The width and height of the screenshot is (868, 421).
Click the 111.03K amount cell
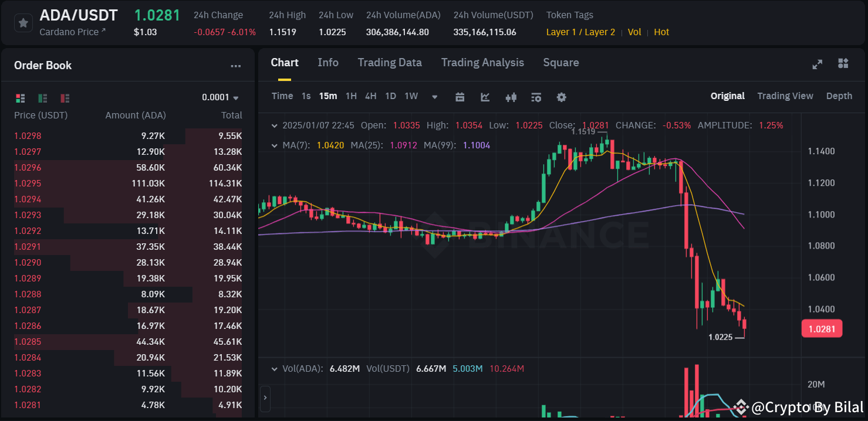(x=148, y=184)
